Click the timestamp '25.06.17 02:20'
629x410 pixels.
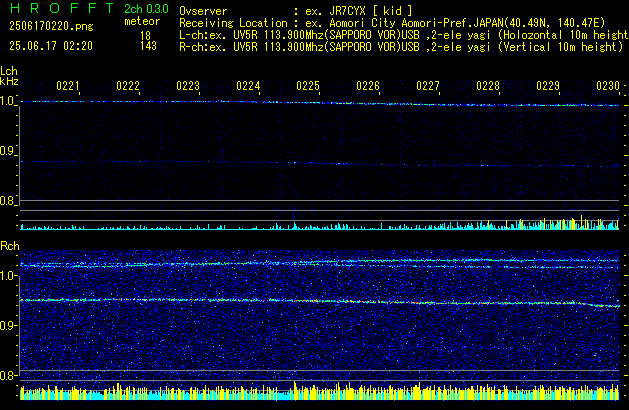51,46
